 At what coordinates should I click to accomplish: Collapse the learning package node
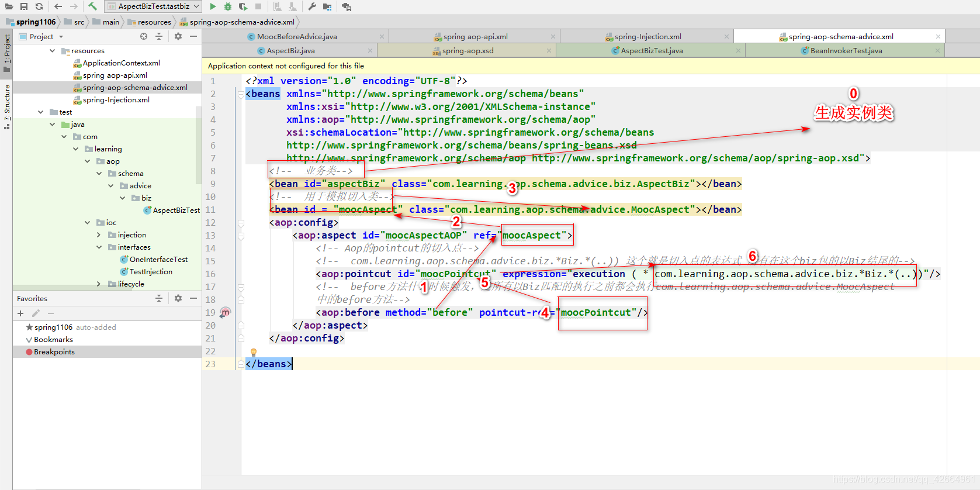tap(75, 149)
